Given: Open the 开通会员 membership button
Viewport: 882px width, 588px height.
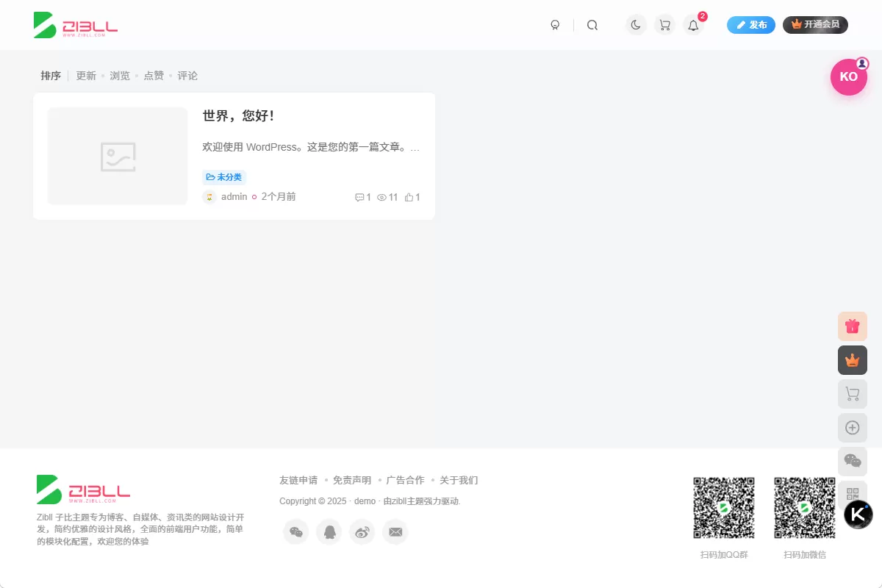Looking at the screenshot, I should pyautogui.click(x=815, y=24).
